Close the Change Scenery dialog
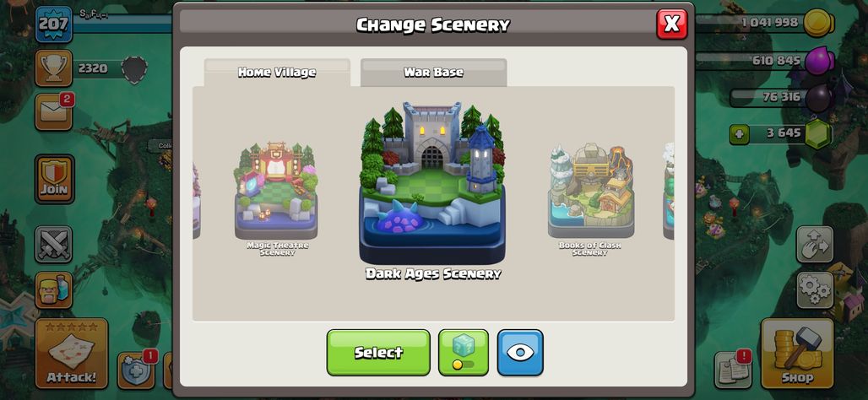The height and width of the screenshot is (400, 868). point(671,24)
